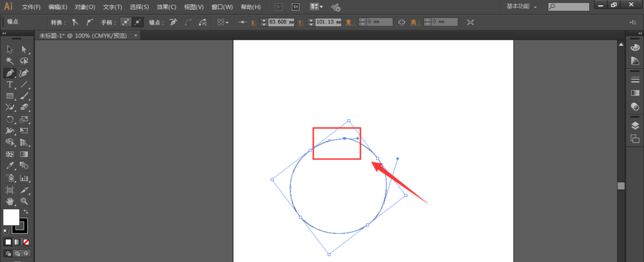Select the Selection (black arrow) tool
The width and height of the screenshot is (644, 262).
tap(10, 50)
